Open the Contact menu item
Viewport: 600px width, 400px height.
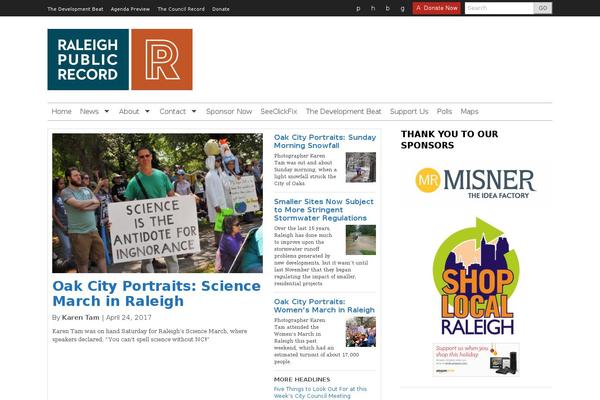point(173,111)
